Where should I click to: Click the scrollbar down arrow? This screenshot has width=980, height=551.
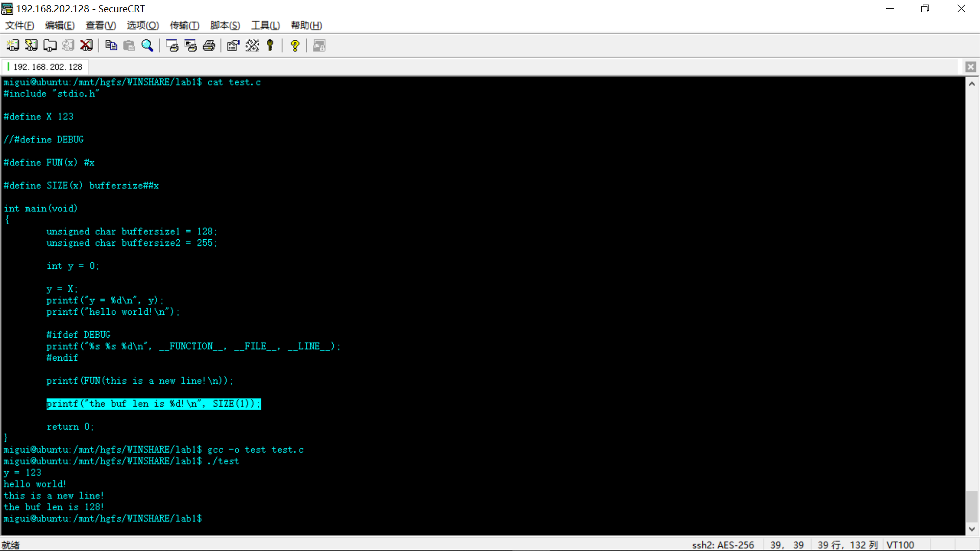coord(972,529)
